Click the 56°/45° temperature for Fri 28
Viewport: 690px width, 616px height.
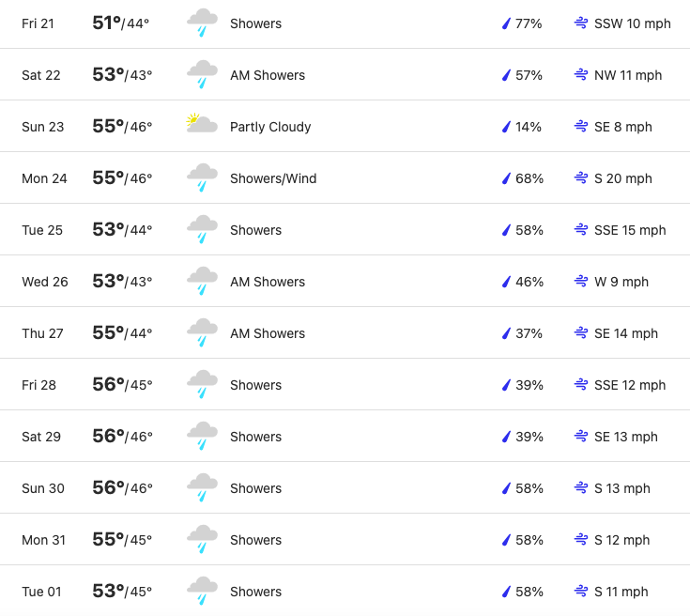122,384
